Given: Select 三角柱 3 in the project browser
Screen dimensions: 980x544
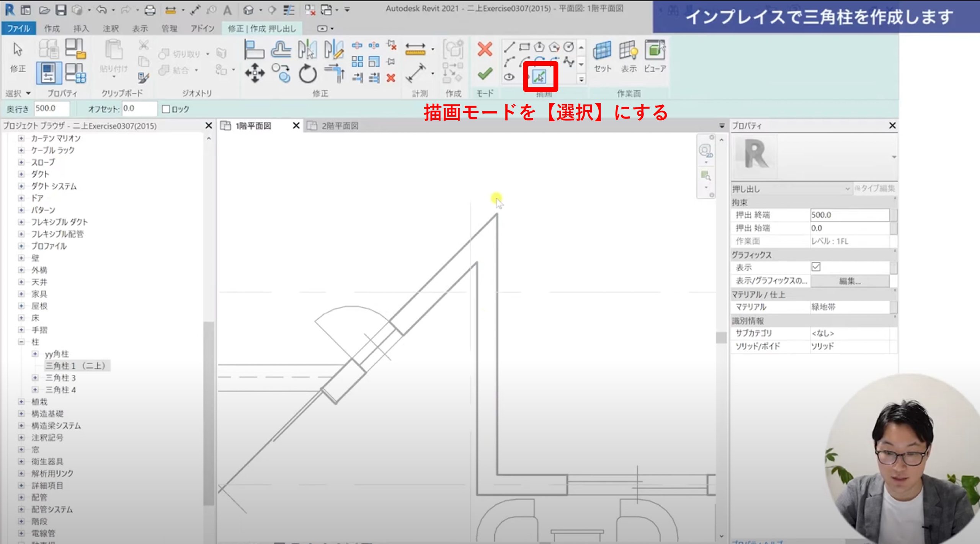Looking at the screenshot, I should [60, 378].
